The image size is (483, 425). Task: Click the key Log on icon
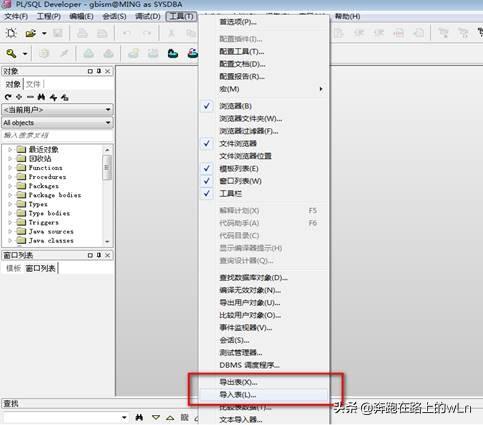[11, 53]
